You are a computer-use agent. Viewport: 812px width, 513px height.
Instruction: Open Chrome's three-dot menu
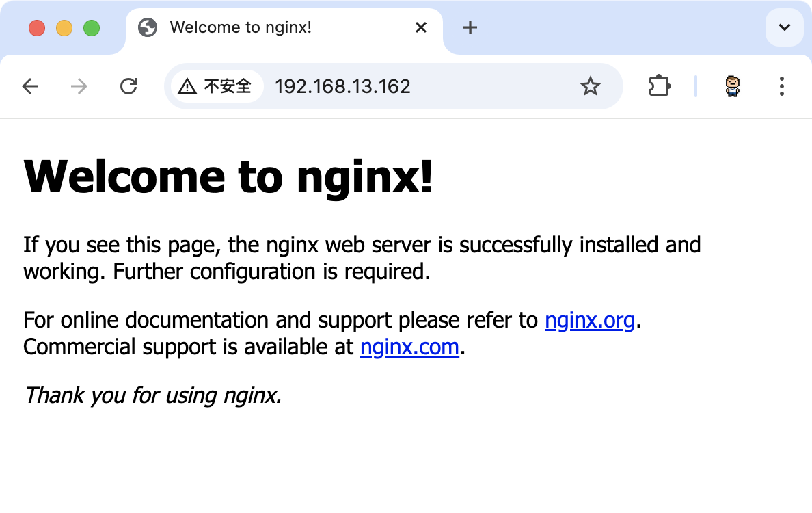click(782, 86)
